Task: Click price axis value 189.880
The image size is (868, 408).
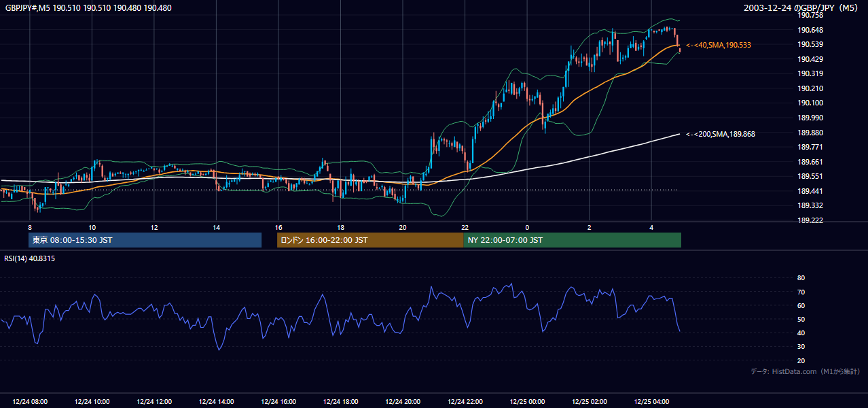Action: point(810,133)
